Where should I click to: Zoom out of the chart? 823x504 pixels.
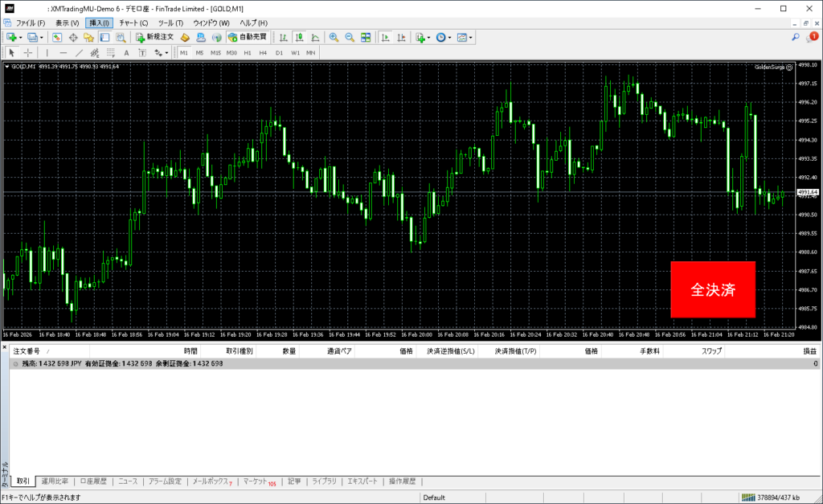[350, 37]
